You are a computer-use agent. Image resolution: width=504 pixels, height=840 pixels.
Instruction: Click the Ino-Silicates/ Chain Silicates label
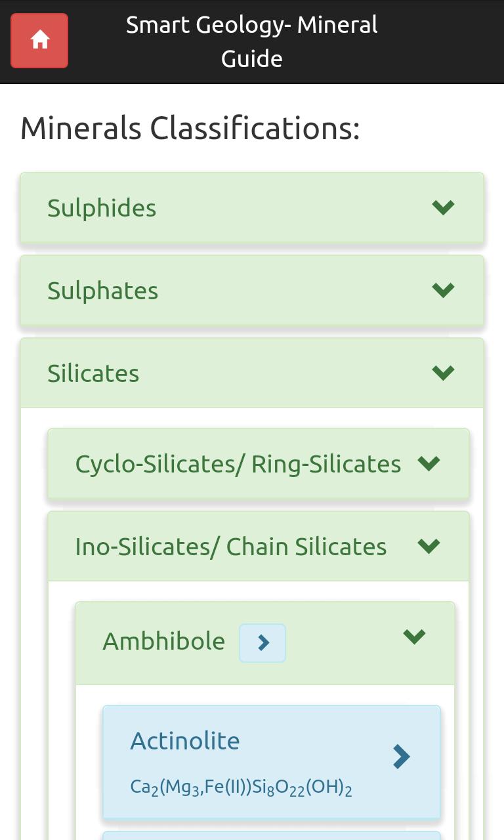point(231,546)
